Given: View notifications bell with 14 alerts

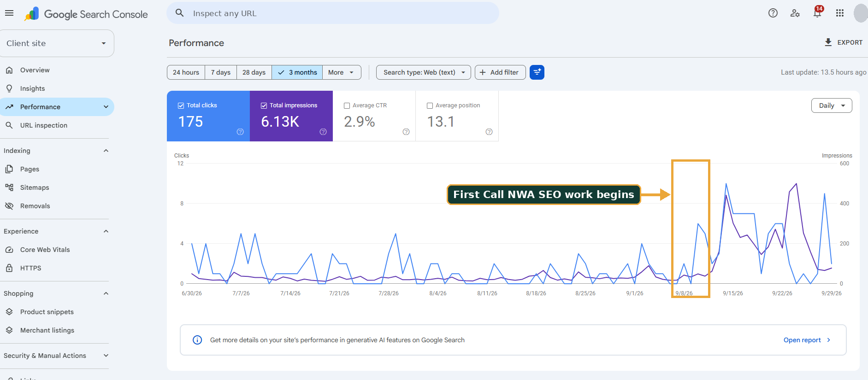Looking at the screenshot, I should (x=818, y=12).
